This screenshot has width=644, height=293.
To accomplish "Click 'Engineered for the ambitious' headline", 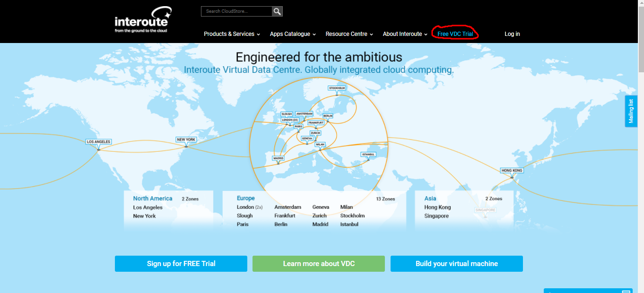I will pyautogui.click(x=319, y=57).
